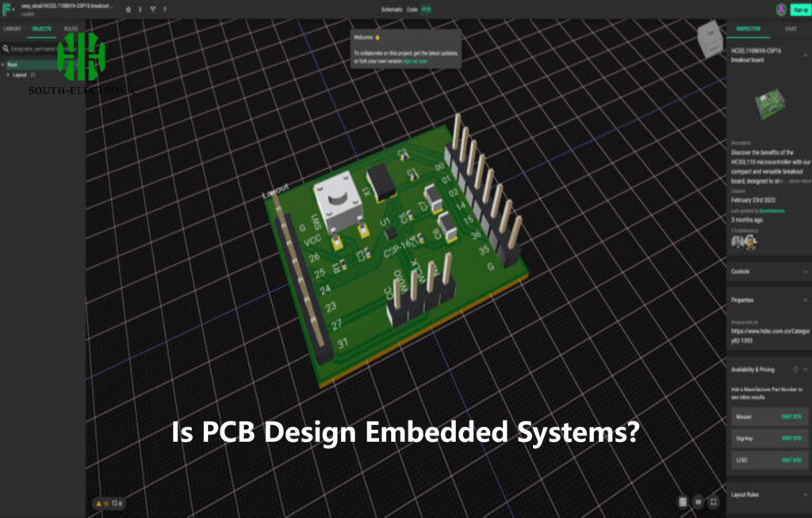Expand the Layout item in the Objects tree

(8, 74)
